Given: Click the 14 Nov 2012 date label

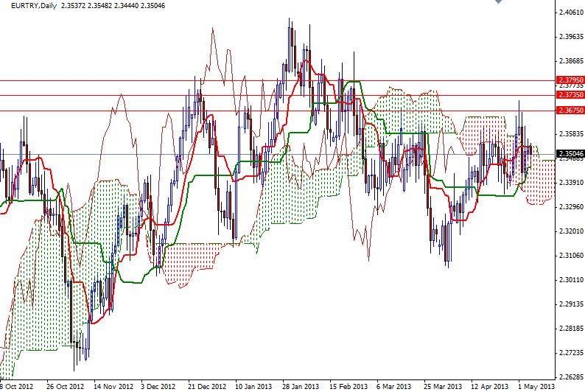Looking at the screenshot, I should coord(113,386).
